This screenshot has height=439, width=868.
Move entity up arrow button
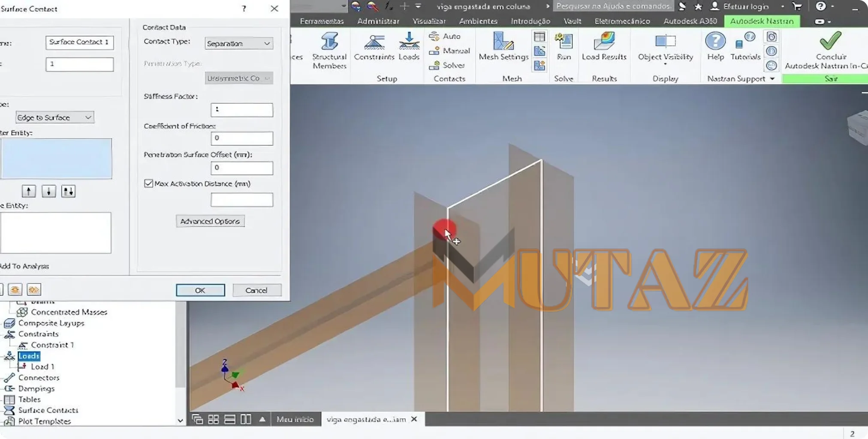click(x=29, y=191)
